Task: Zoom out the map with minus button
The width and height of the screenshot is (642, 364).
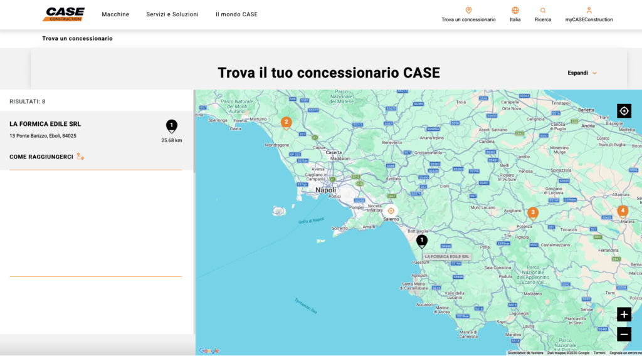Action: click(x=624, y=334)
